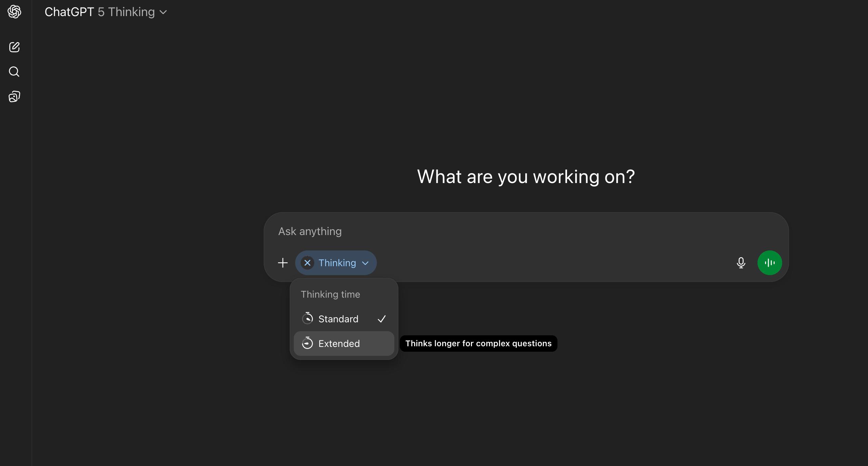Launch voice mode green waveform button
Viewport: 868px width, 466px height.
click(770, 263)
